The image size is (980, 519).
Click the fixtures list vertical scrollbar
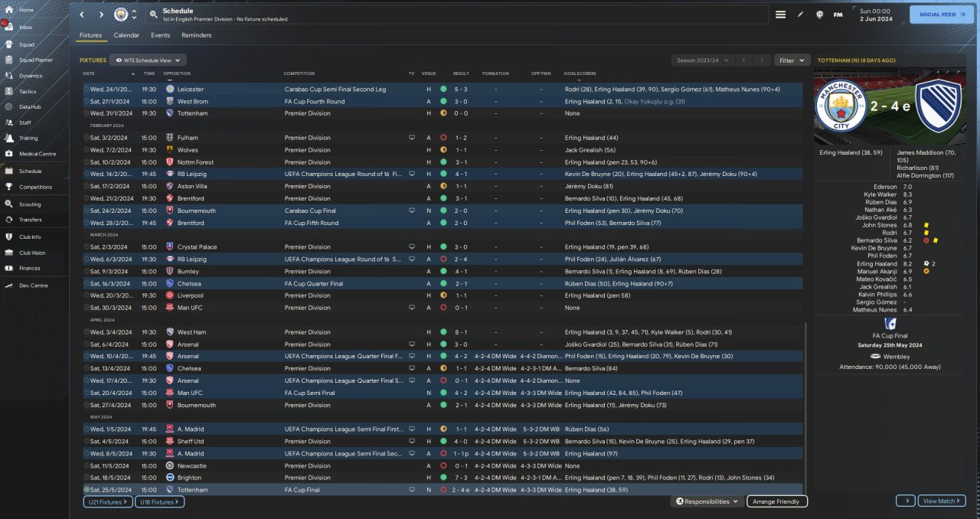click(807, 406)
